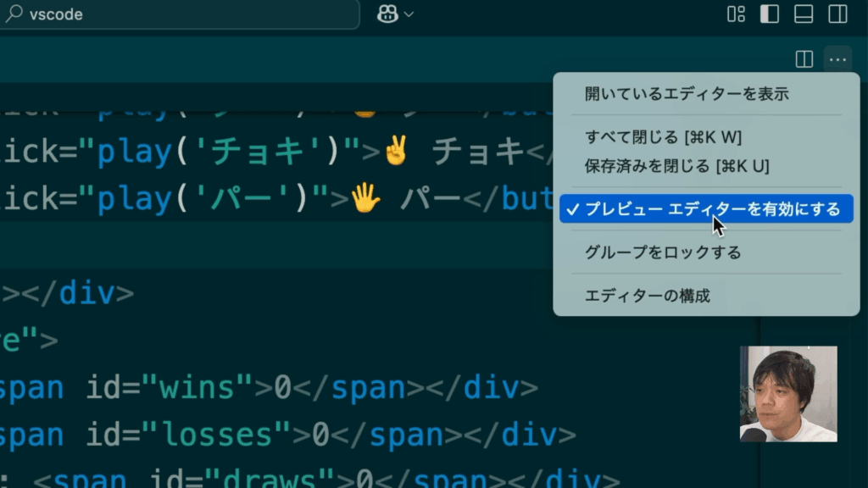Enable グループをロックする in the menu
The image size is (868, 488).
point(663,252)
